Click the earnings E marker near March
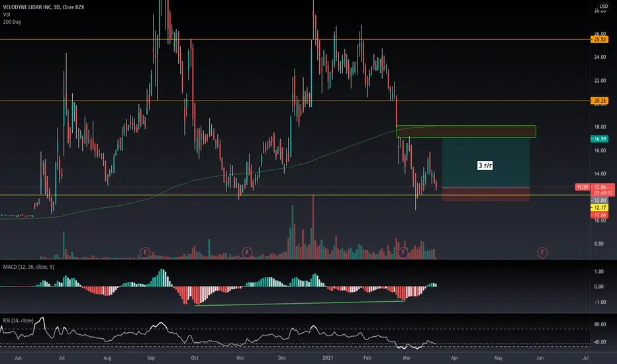The width and height of the screenshot is (617, 364). [403, 252]
